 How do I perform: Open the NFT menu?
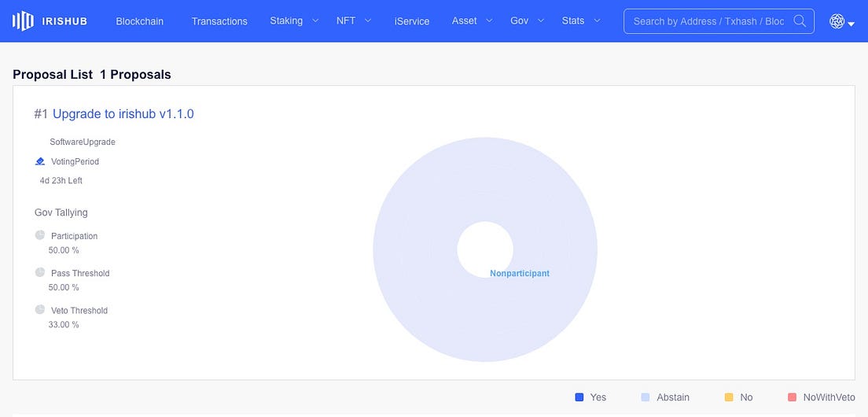click(x=346, y=20)
